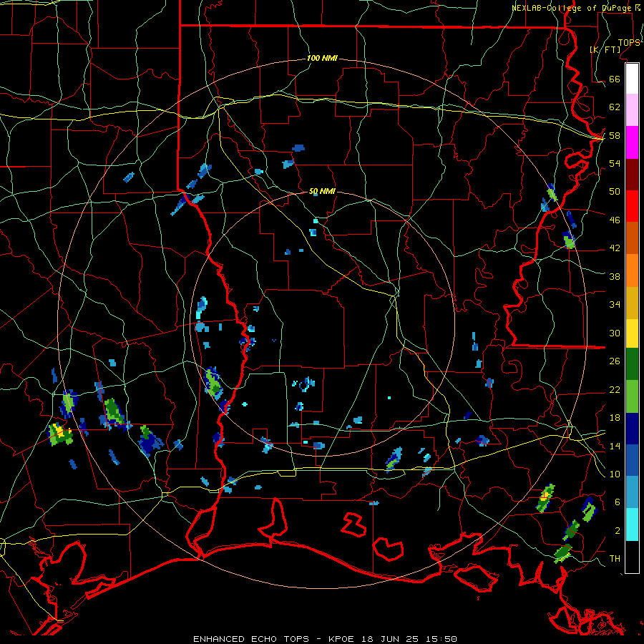Click the 'KPOE' radar site identifier
This screenshot has width=644, height=644.
click(x=343, y=639)
